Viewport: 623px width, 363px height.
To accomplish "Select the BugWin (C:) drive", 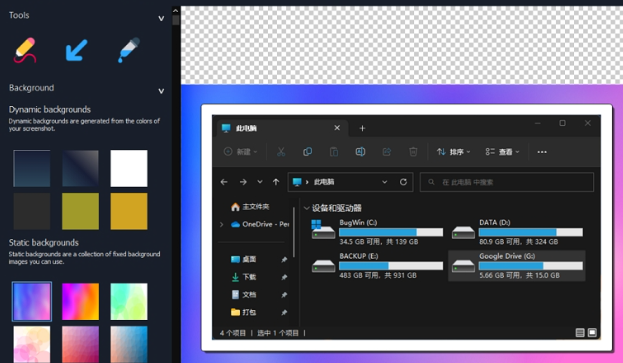I will (x=377, y=232).
